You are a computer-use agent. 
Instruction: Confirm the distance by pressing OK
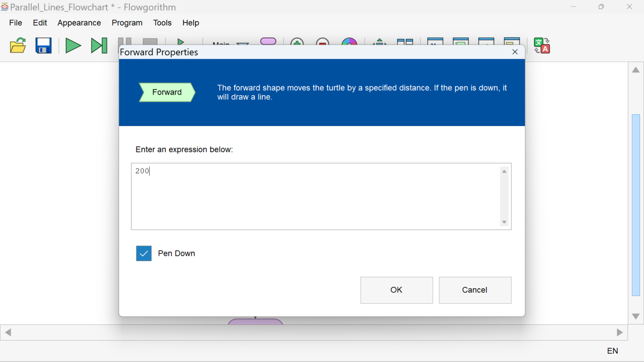[x=396, y=290]
